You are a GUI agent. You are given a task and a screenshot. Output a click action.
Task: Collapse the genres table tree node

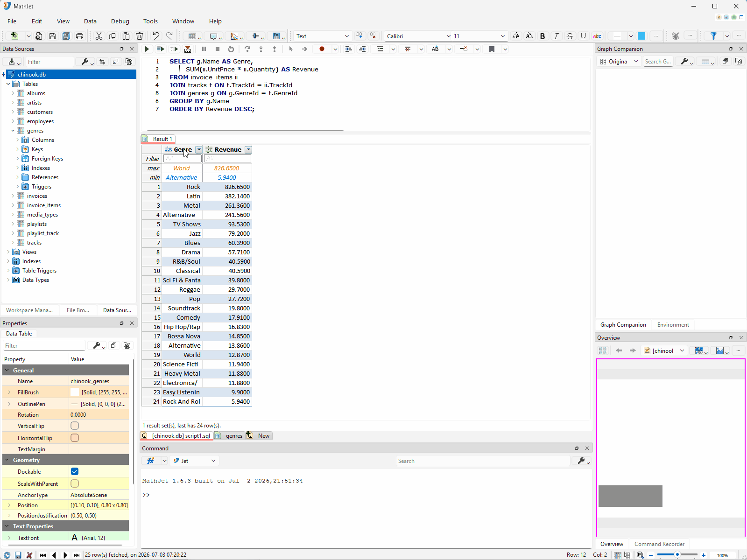pos(13,131)
